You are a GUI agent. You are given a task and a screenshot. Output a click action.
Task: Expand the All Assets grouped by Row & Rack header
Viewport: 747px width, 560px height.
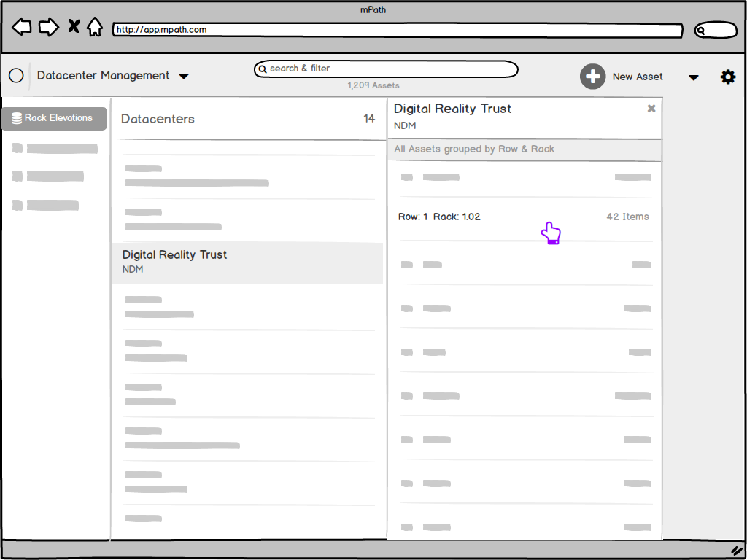pos(524,149)
